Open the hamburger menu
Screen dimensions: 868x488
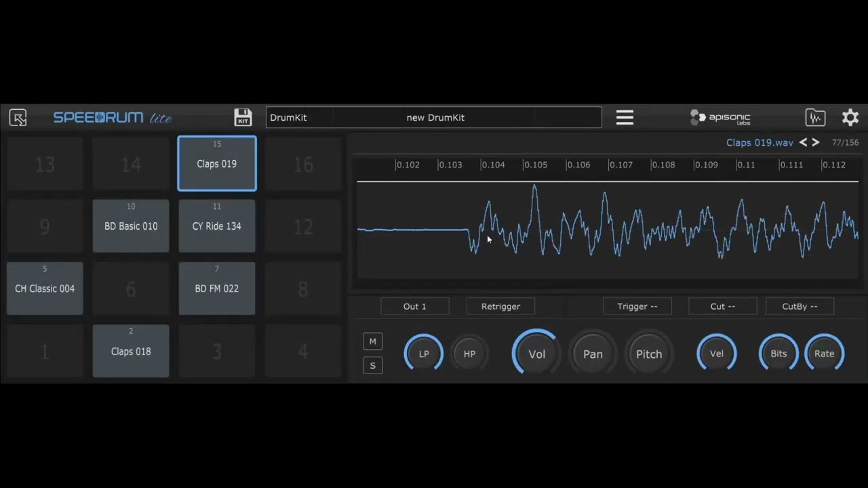pos(625,118)
